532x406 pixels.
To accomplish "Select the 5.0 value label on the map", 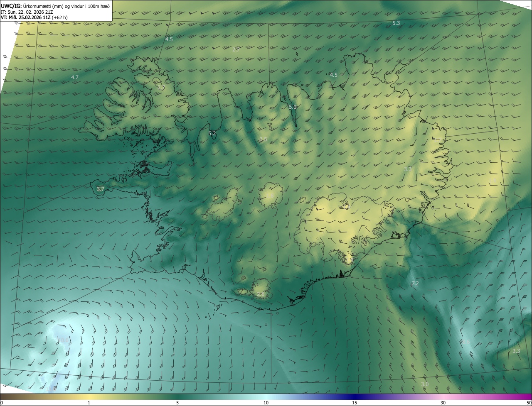I will [x=293, y=107].
